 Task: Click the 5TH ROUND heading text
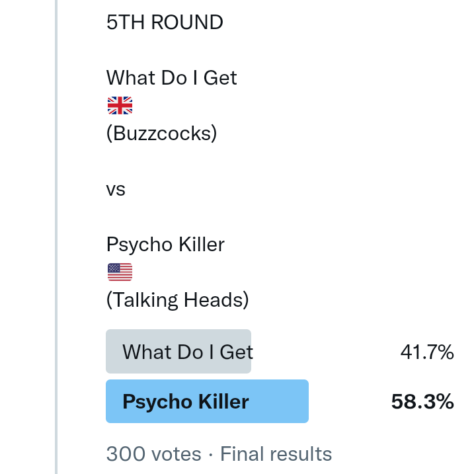tap(165, 22)
